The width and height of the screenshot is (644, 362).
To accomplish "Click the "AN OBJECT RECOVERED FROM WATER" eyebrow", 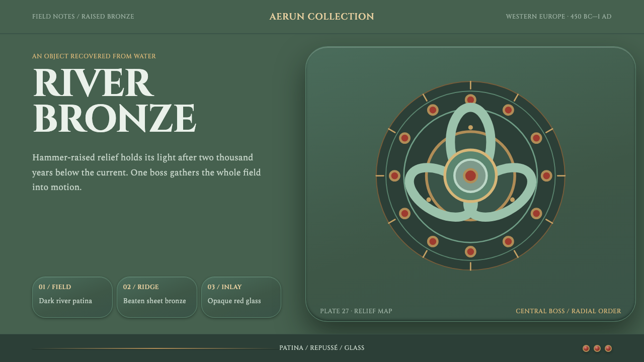I will point(94,56).
